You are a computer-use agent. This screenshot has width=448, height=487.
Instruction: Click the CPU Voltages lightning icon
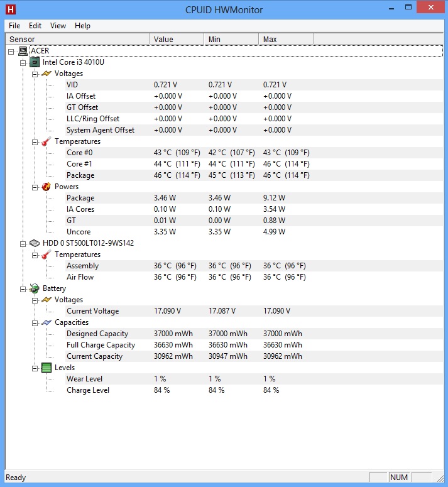pyautogui.click(x=46, y=74)
